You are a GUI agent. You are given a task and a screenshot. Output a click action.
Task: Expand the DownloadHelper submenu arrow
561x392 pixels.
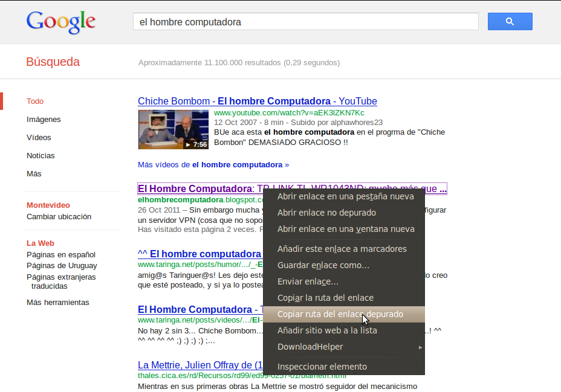click(420, 347)
